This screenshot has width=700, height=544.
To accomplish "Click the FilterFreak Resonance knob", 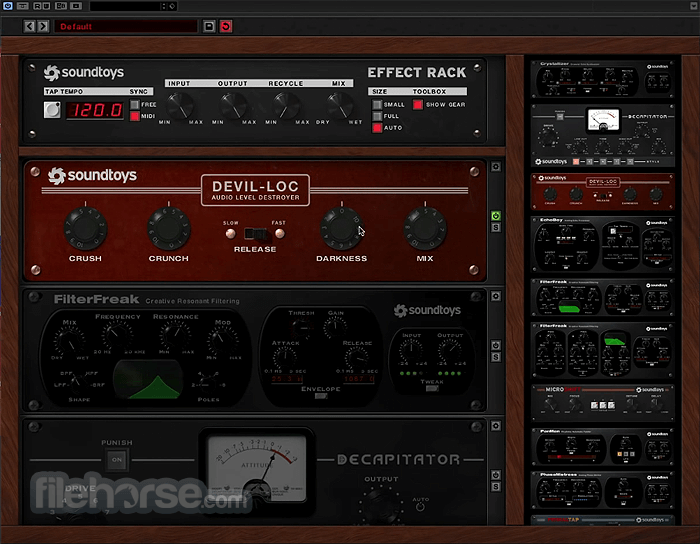I will 175,336.
